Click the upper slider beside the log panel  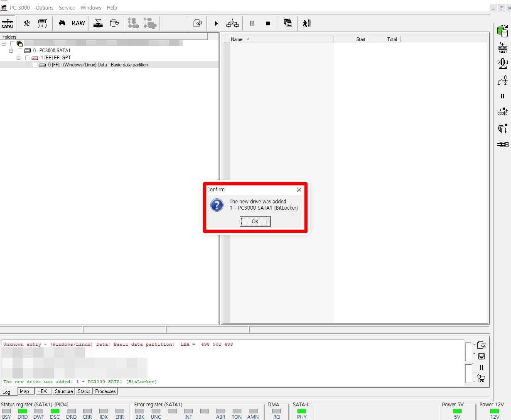pyautogui.click(x=468, y=352)
